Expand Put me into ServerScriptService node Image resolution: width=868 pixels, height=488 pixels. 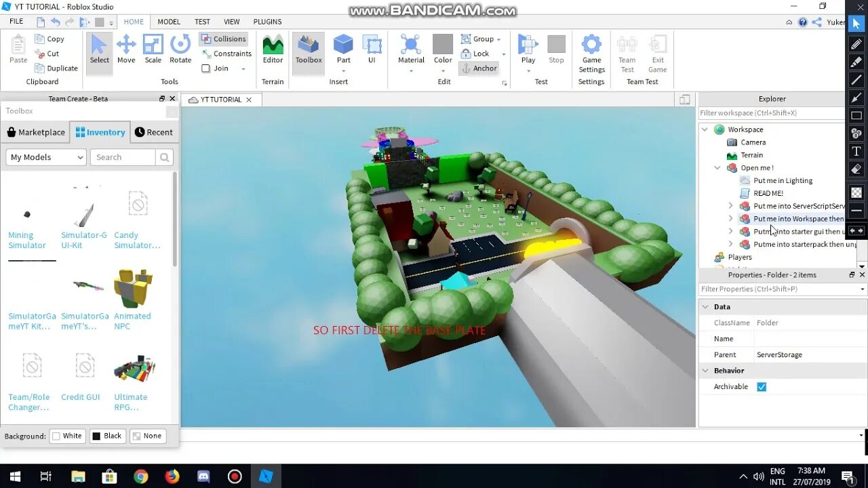(x=730, y=206)
